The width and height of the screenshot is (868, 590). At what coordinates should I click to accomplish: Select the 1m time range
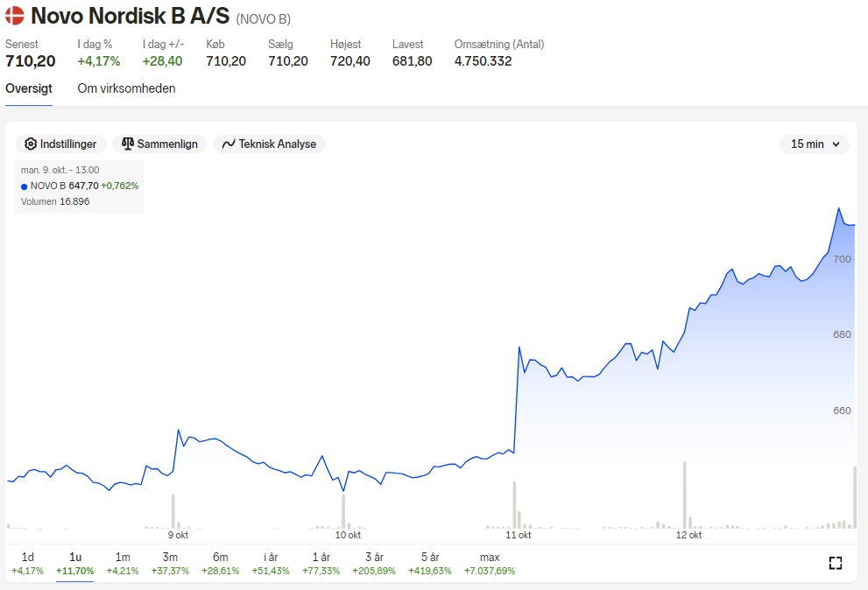[x=123, y=564]
